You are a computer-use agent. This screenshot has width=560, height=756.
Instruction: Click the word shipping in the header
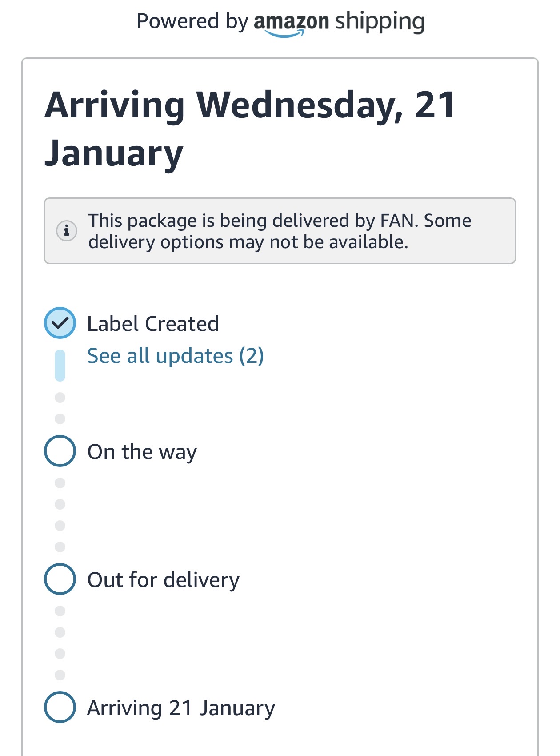(x=380, y=21)
